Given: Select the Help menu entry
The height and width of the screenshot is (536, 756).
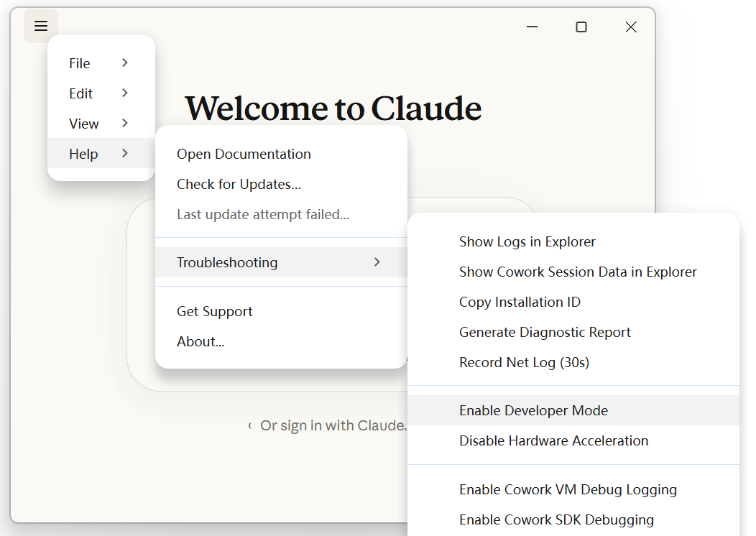Looking at the screenshot, I should (x=101, y=154).
